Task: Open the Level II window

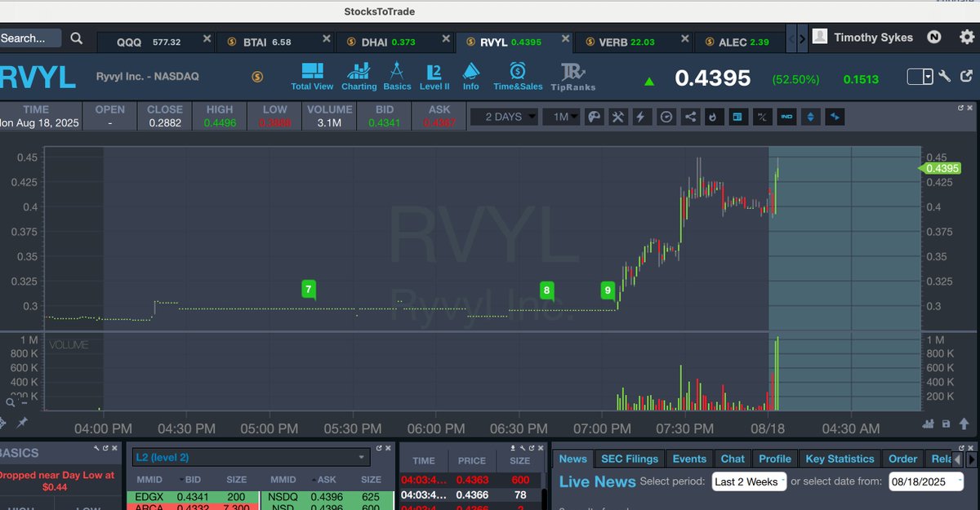Action: pos(434,76)
